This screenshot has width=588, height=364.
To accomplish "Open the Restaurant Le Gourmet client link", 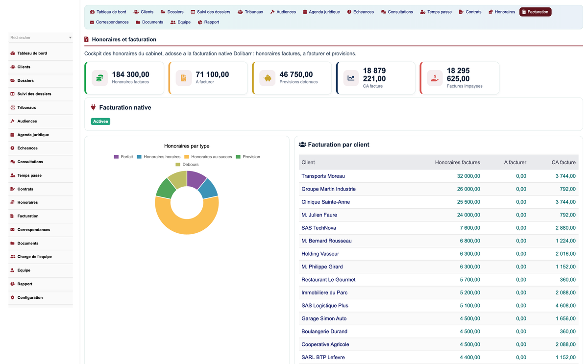I will coord(328,280).
